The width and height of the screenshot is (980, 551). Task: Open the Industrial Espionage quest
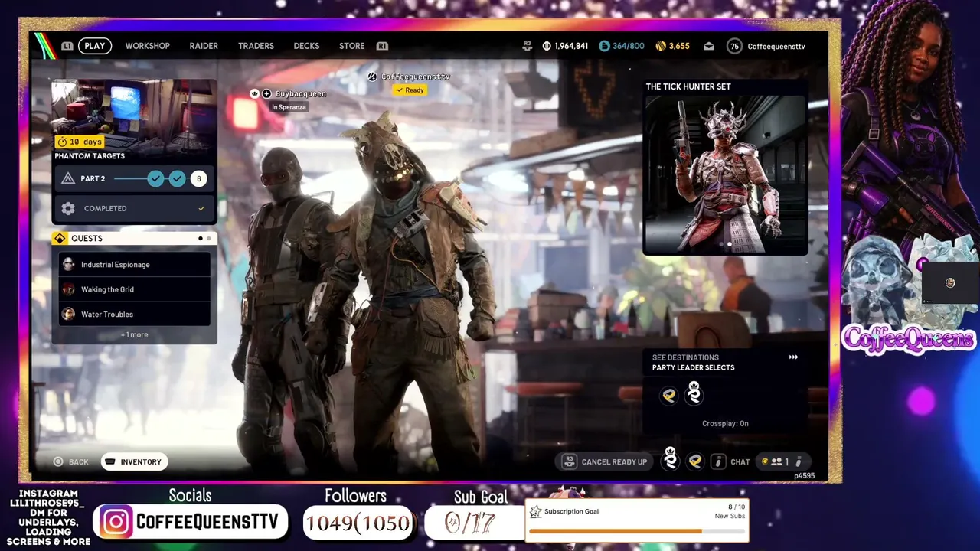[134, 265]
